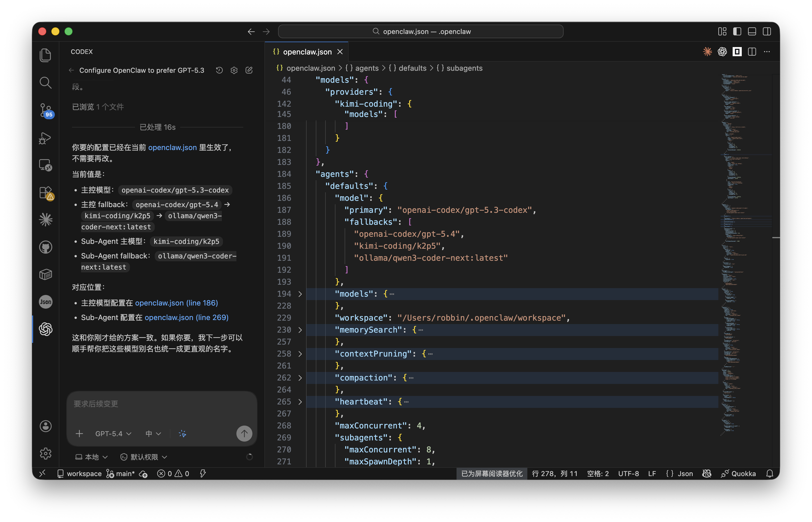Open the Search view in activity bar
The image size is (812, 522).
(45, 83)
